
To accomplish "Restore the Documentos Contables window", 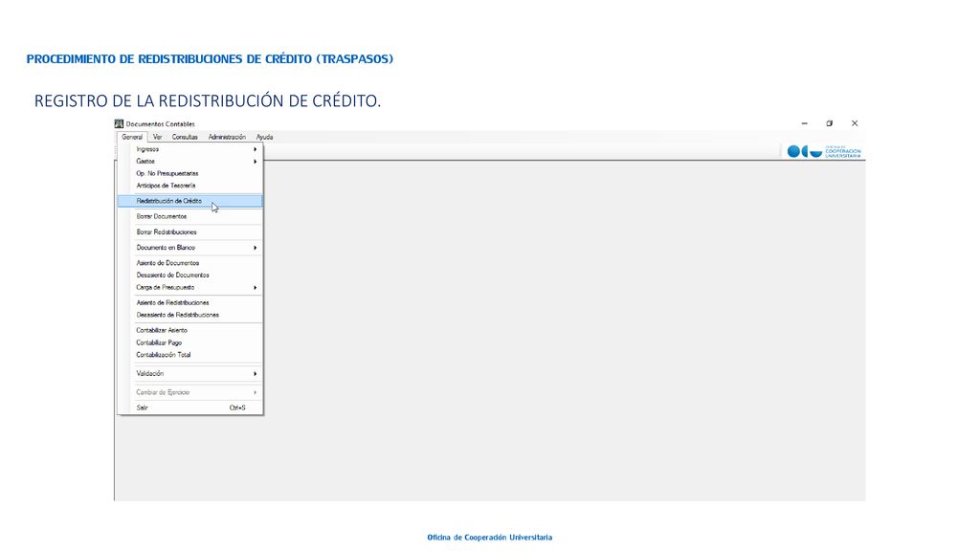I will [830, 123].
